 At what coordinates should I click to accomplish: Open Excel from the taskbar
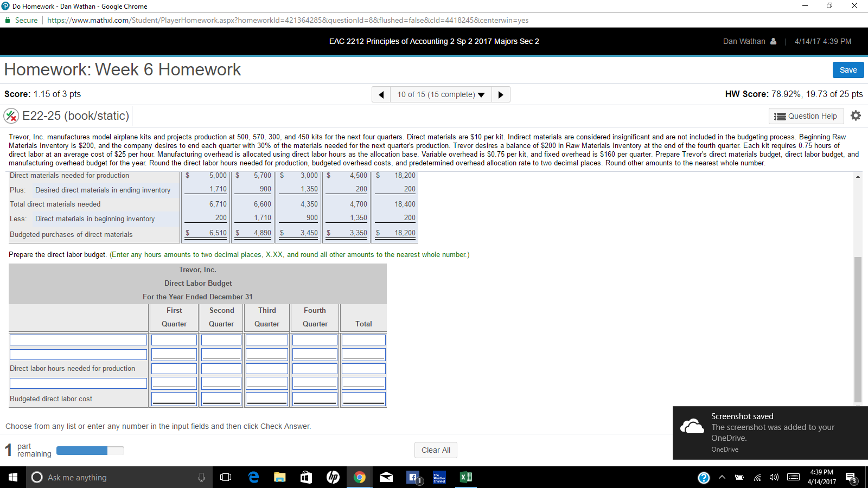465,477
